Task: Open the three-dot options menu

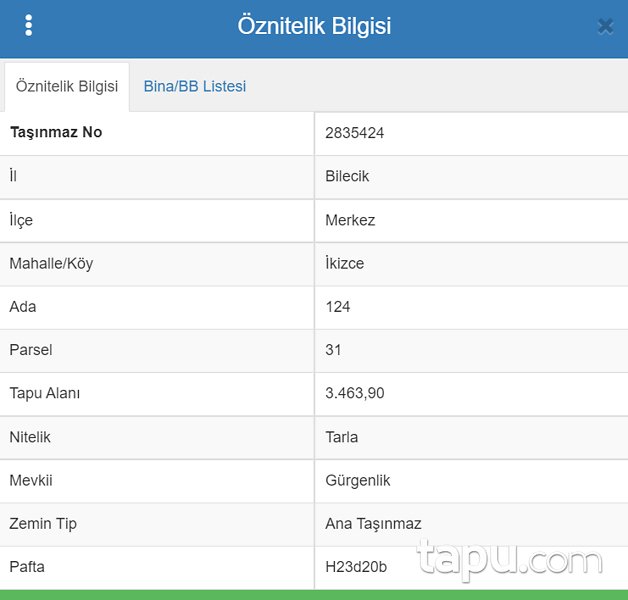Action: [x=28, y=26]
